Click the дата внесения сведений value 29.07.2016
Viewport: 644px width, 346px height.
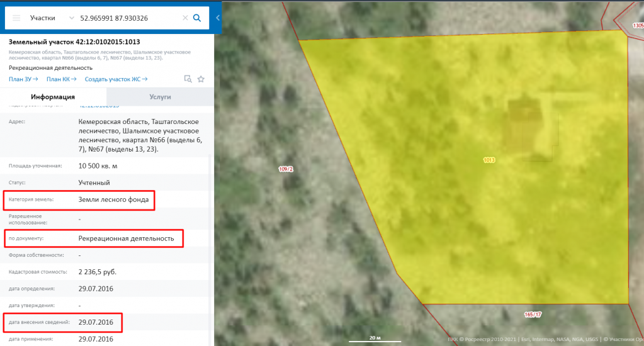pos(96,322)
